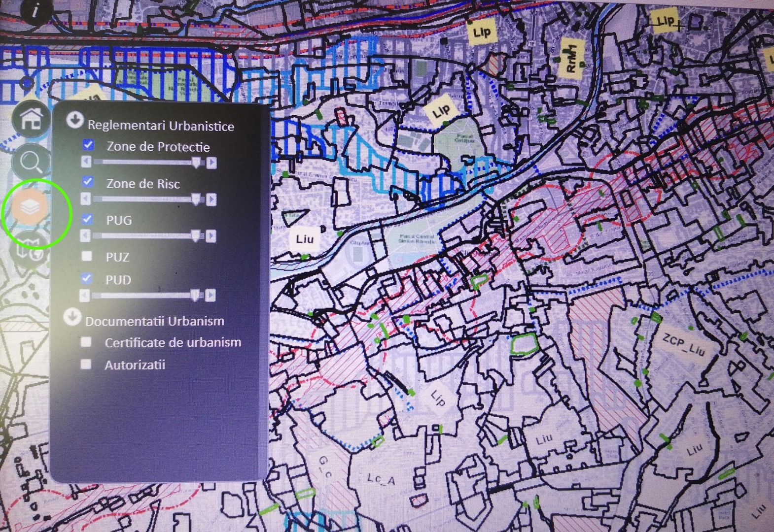Uncheck the Zone de Risc layer
Viewport: 774px width, 532px height.
(x=88, y=182)
